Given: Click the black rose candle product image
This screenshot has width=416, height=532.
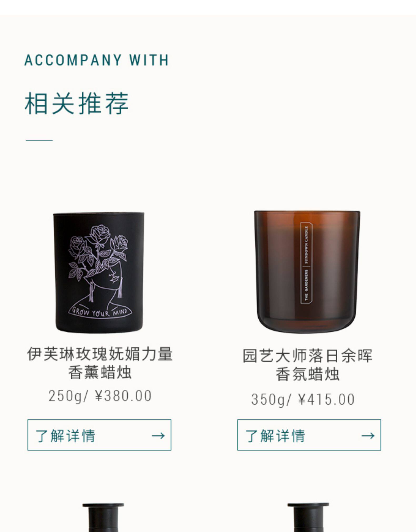Looking at the screenshot, I should pos(99,272).
